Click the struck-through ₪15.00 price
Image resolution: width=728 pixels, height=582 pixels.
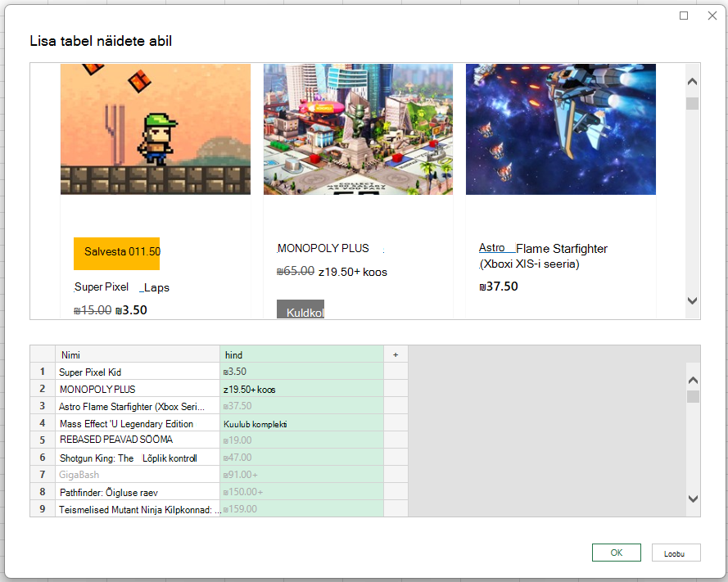pos(93,310)
